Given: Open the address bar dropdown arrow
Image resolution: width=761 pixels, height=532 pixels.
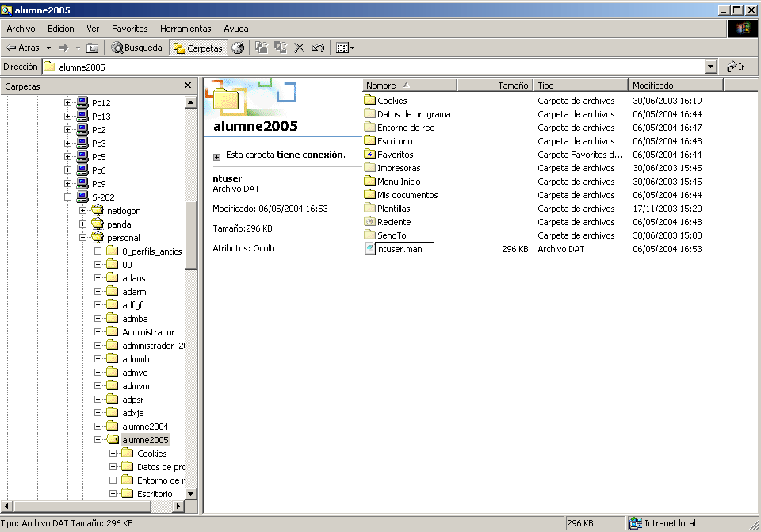Looking at the screenshot, I should [x=711, y=67].
